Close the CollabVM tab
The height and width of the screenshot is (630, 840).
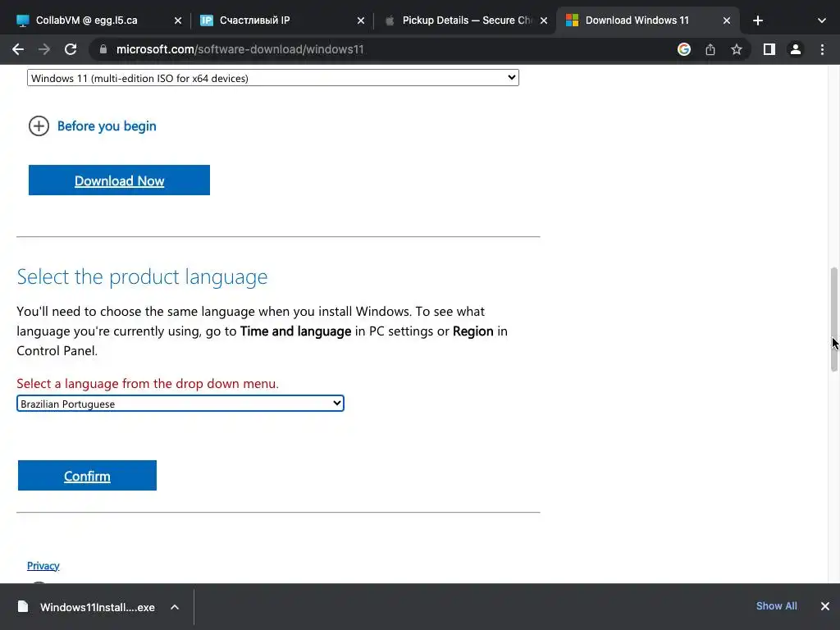coord(178,21)
